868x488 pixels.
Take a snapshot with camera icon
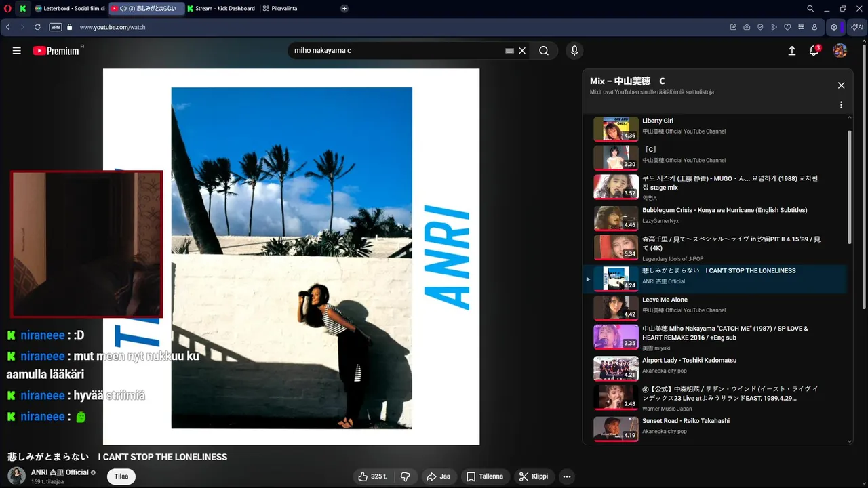point(747,27)
